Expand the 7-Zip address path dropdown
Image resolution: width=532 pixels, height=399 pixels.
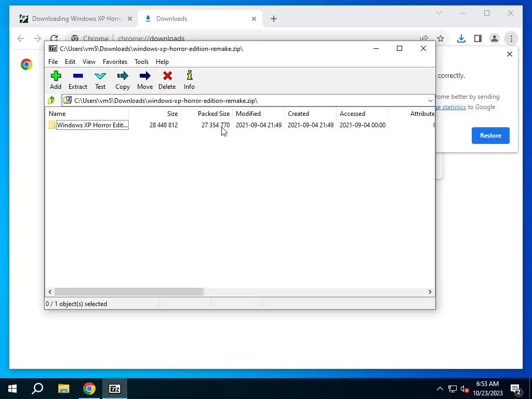(x=430, y=100)
